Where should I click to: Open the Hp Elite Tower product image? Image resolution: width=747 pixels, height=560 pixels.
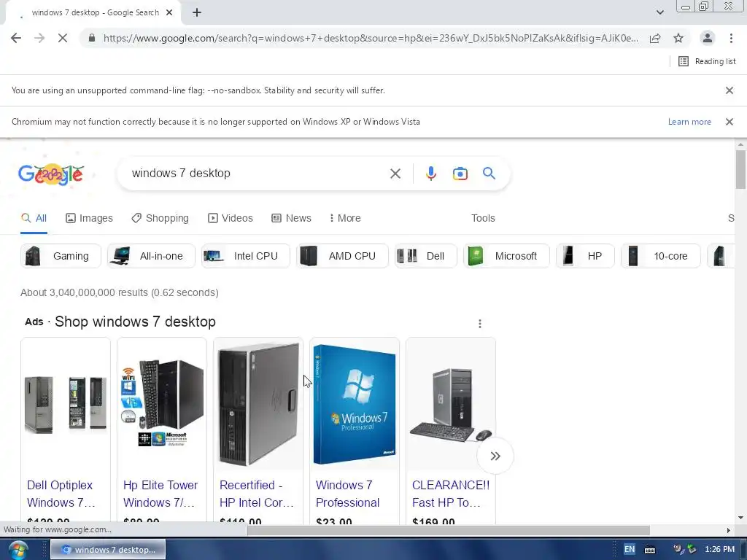click(162, 404)
